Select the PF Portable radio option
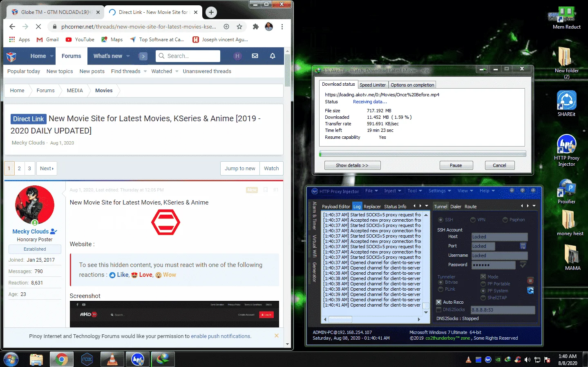The width and height of the screenshot is (588, 367). pyautogui.click(x=483, y=283)
